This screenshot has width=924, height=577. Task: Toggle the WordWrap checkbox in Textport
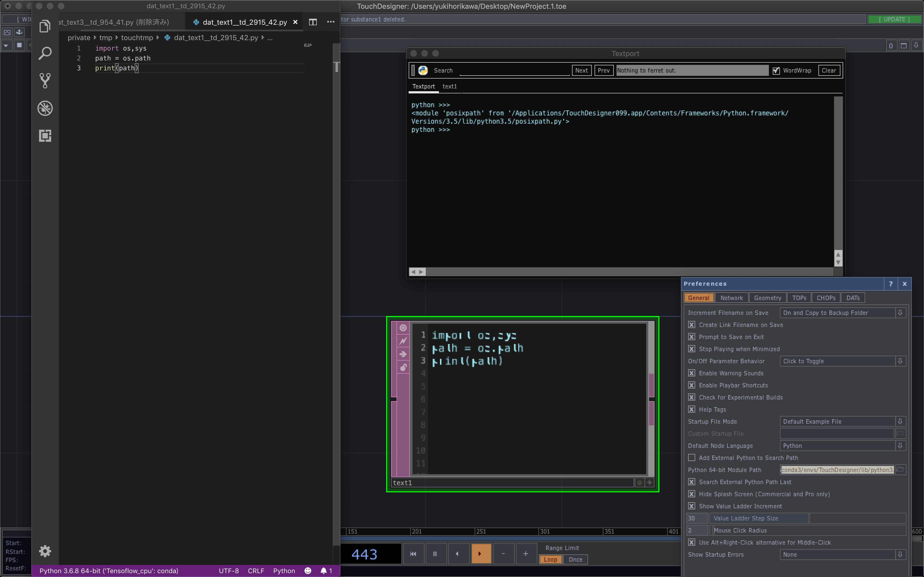pyautogui.click(x=776, y=71)
